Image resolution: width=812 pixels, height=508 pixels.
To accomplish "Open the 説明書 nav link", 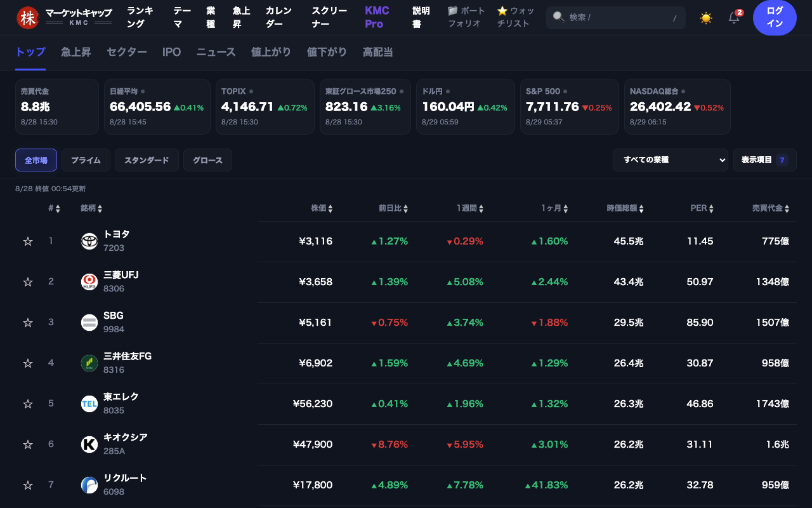I will pyautogui.click(x=421, y=18).
